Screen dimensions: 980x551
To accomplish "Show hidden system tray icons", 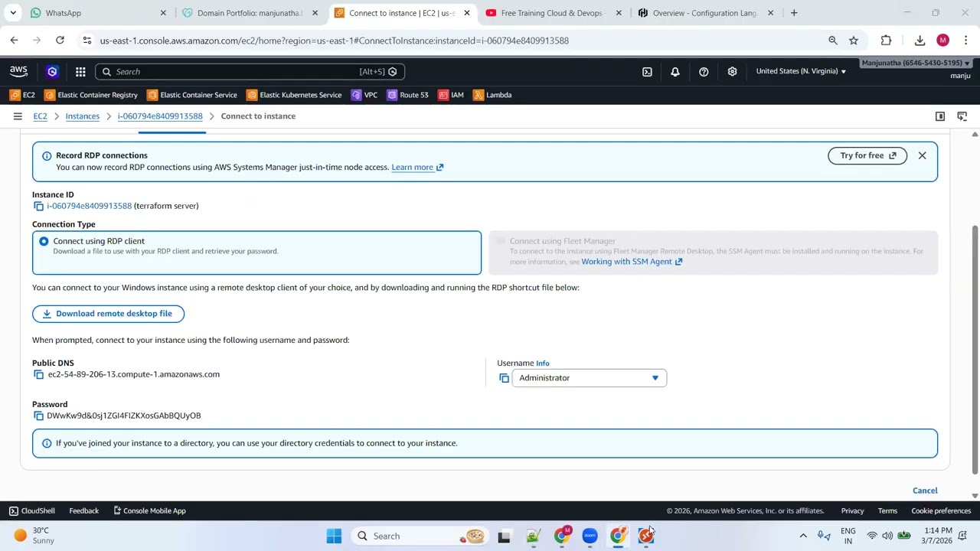I will click(802, 536).
